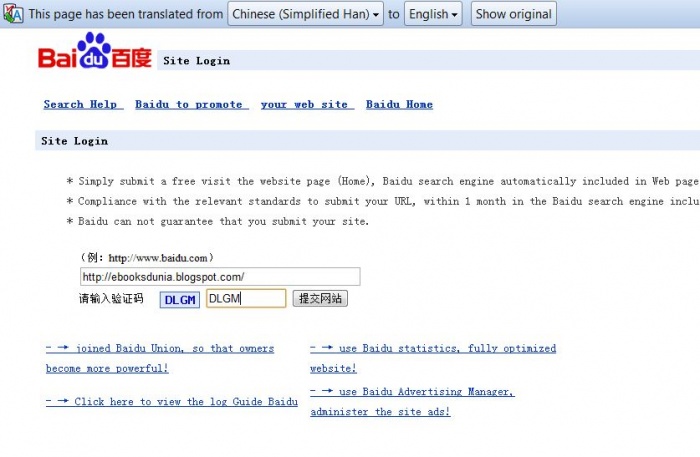Click the DLGM captcha image

click(180, 299)
